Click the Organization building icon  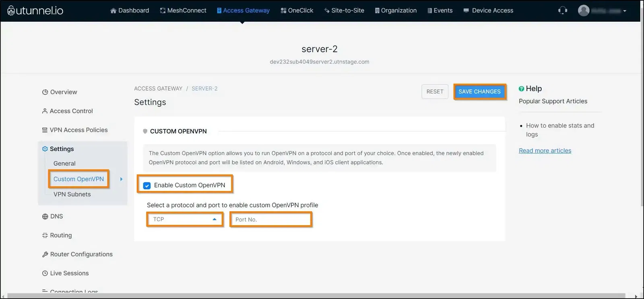pyautogui.click(x=377, y=10)
